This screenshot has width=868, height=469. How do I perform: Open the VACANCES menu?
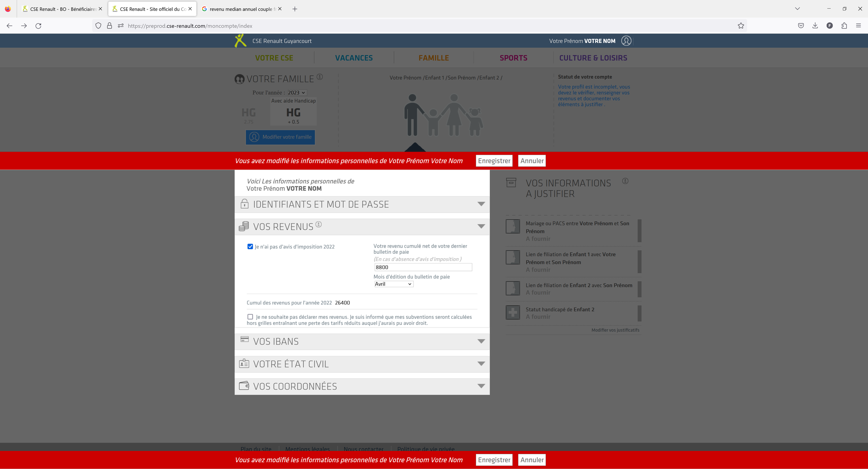354,58
